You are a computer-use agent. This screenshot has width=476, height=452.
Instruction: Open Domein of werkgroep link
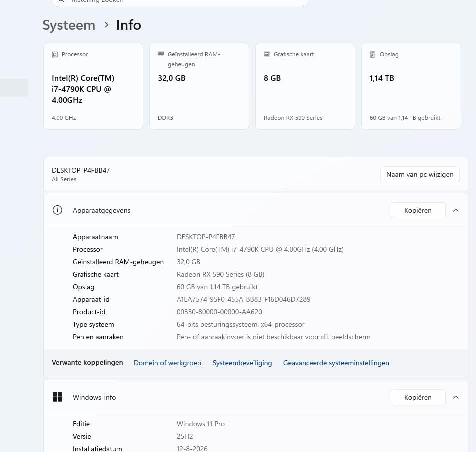pyautogui.click(x=167, y=363)
